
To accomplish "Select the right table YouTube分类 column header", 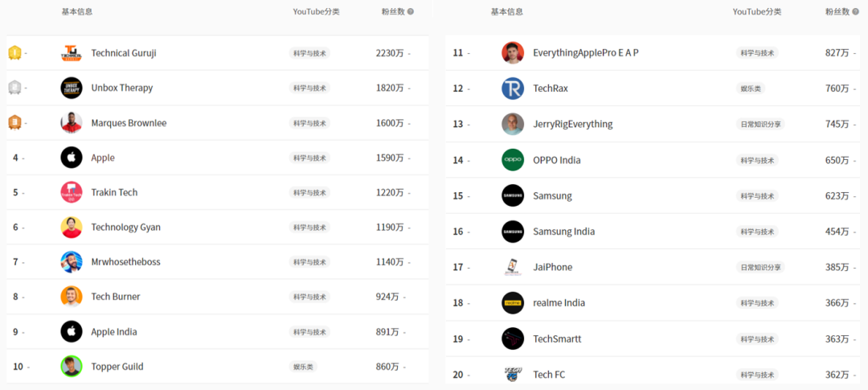I will tap(757, 11).
